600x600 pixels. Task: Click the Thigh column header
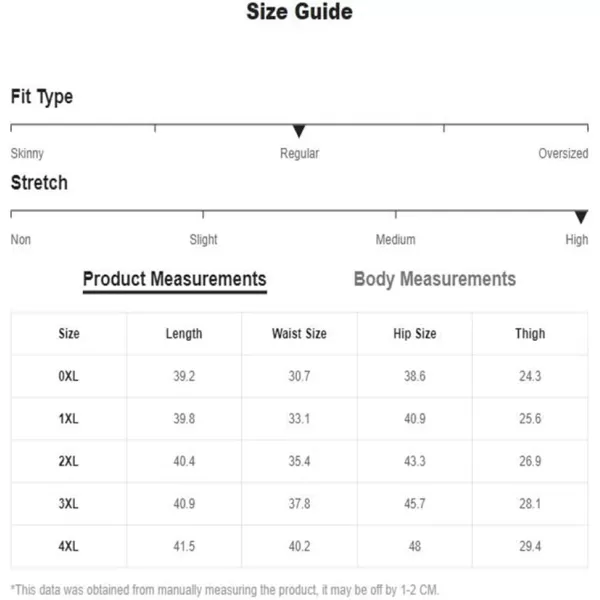click(x=530, y=334)
